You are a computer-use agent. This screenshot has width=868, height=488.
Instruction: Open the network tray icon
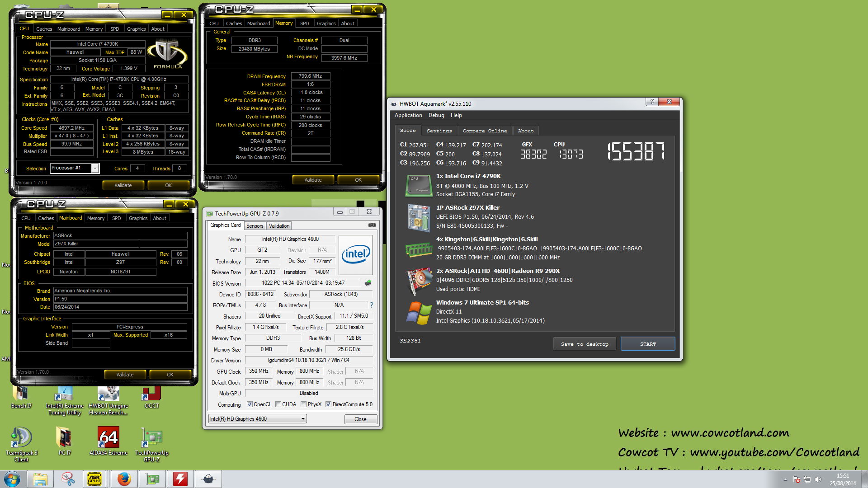[x=807, y=479]
